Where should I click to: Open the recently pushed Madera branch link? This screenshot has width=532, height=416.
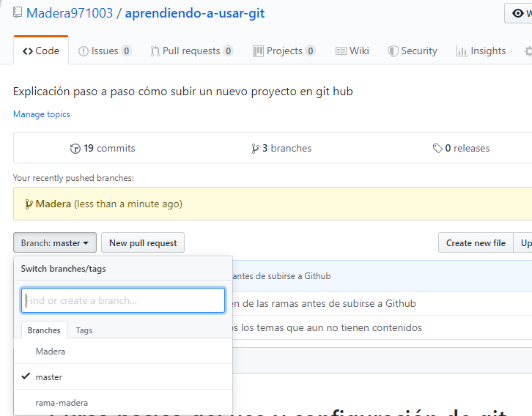tap(53, 204)
